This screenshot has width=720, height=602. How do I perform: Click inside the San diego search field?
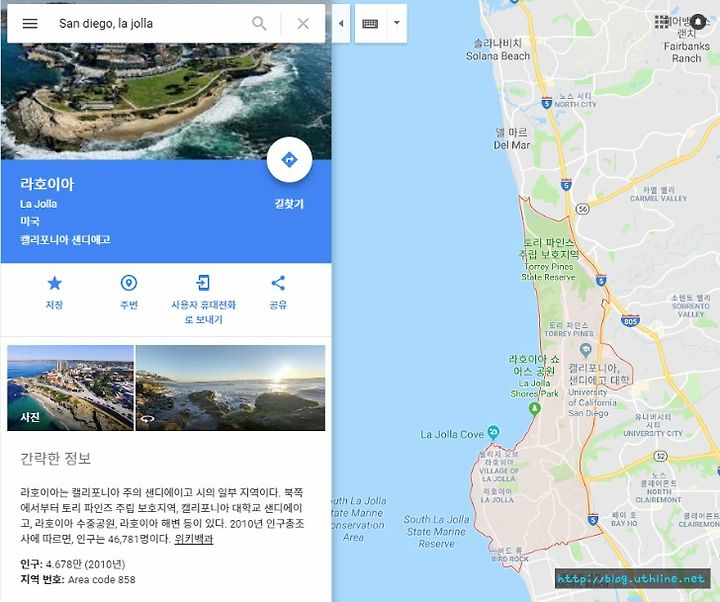(x=152, y=23)
